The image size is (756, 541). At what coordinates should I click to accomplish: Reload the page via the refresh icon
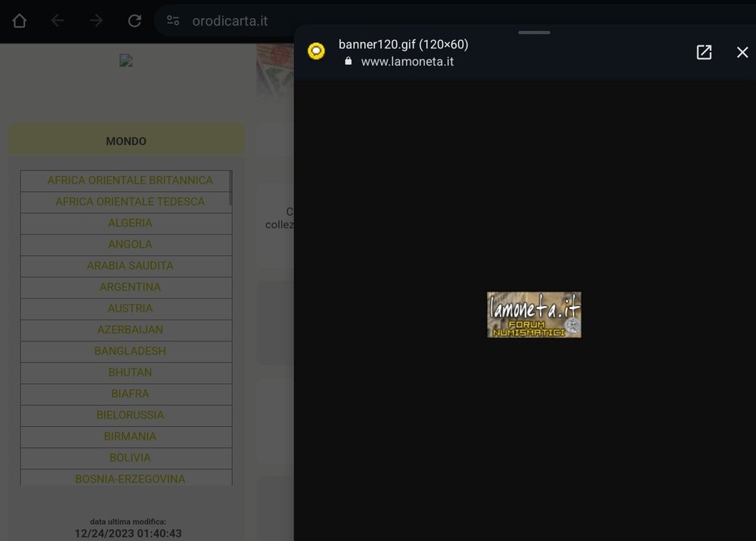(135, 20)
